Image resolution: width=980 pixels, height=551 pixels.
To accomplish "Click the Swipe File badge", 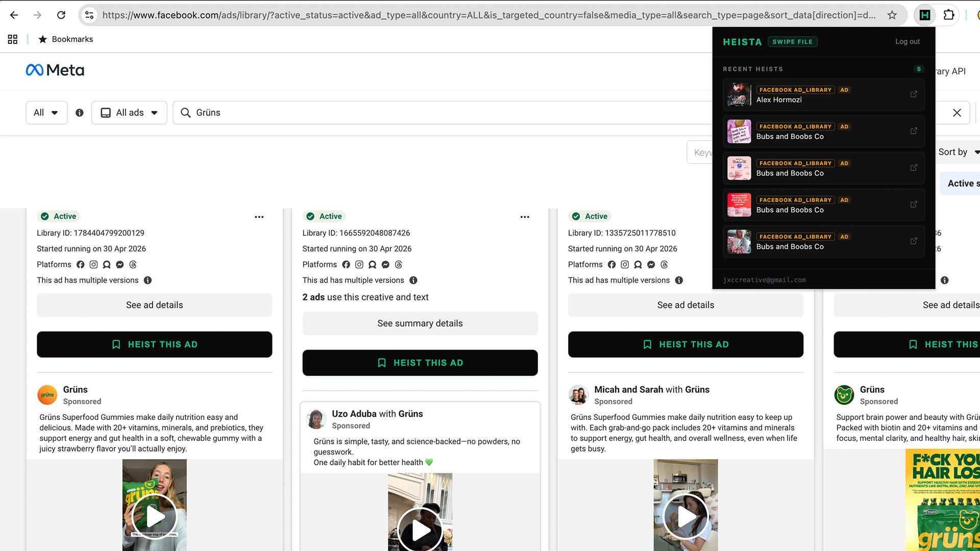I will click(792, 42).
